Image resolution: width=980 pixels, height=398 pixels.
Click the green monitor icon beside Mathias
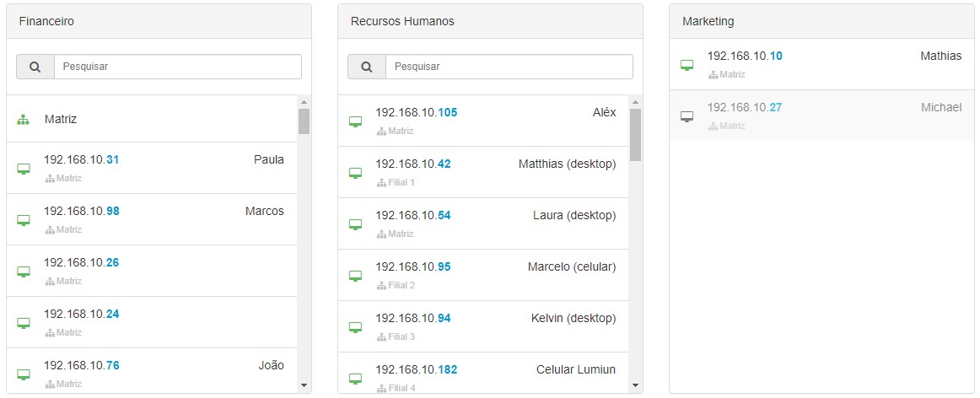(x=687, y=66)
